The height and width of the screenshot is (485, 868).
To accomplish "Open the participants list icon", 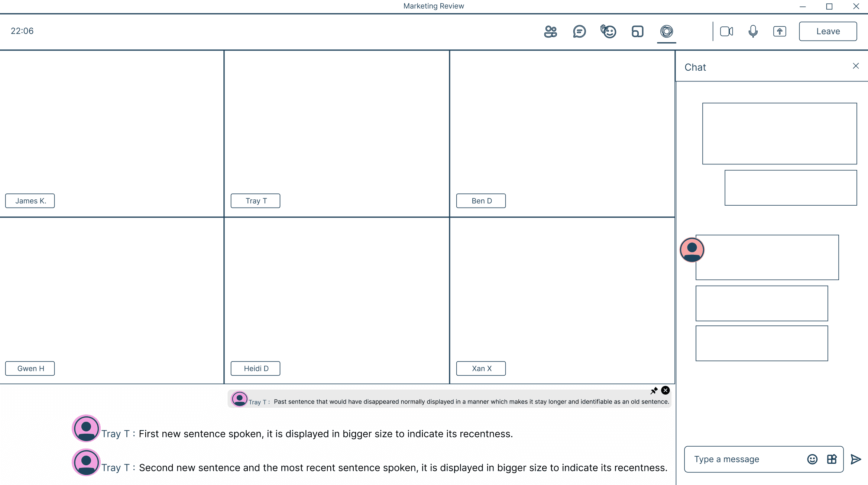I will pos(550,32).
